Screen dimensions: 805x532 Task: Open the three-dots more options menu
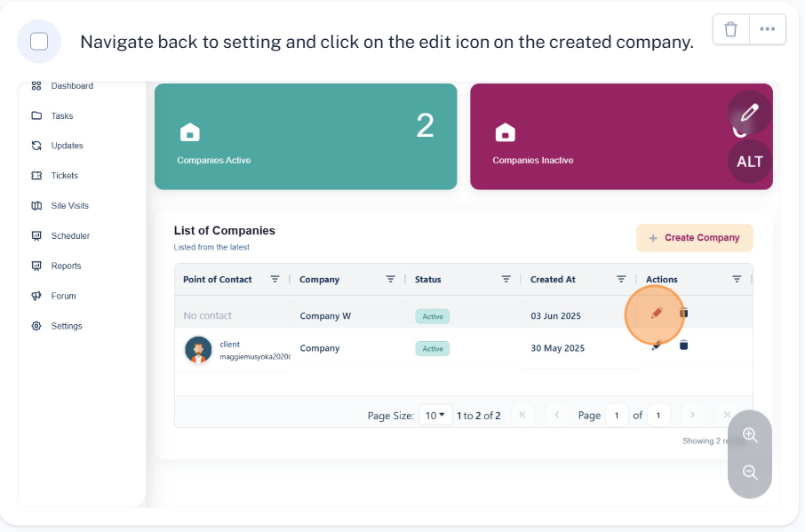(x=768, y=29)
